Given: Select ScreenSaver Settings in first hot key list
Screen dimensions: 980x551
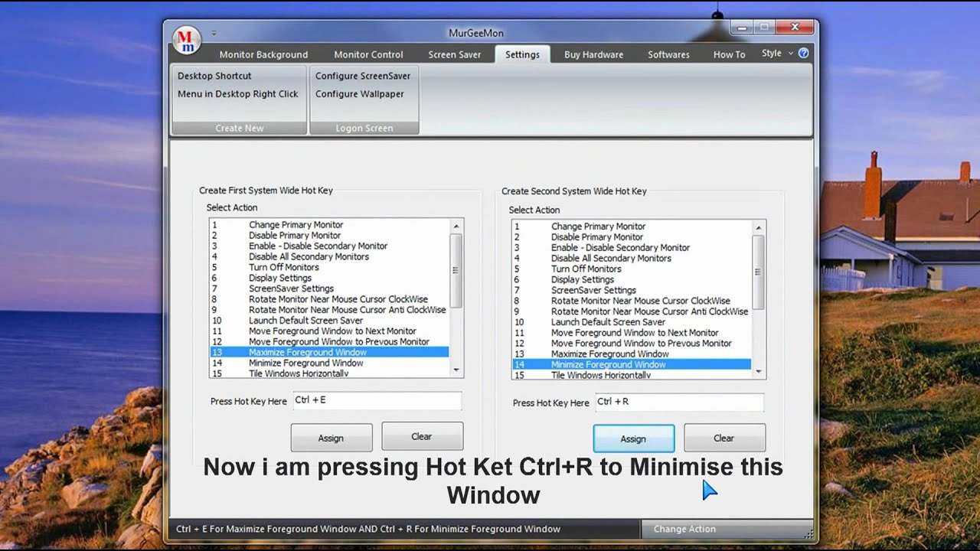Looking at the screenshot, I should (329, 289).
